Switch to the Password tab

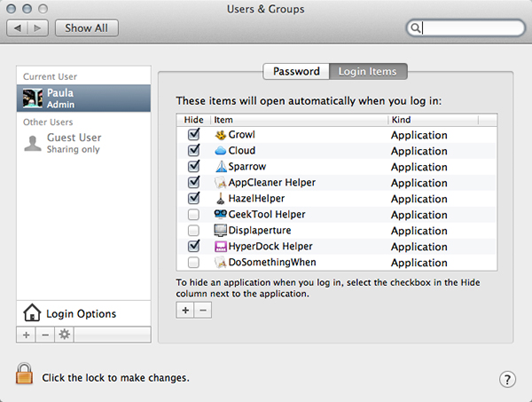pos(296,71)
